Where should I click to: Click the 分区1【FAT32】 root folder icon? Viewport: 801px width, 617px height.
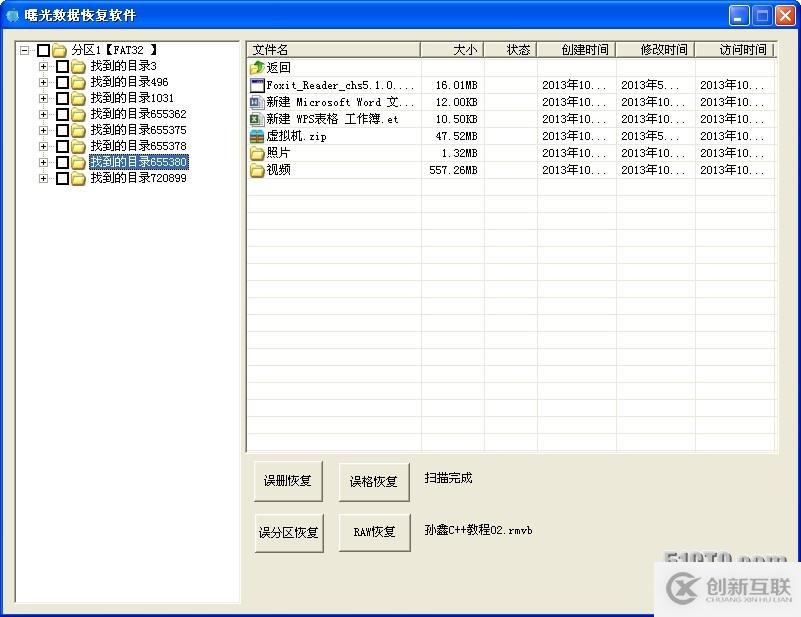pyautogui.click(x=59, y=50)
